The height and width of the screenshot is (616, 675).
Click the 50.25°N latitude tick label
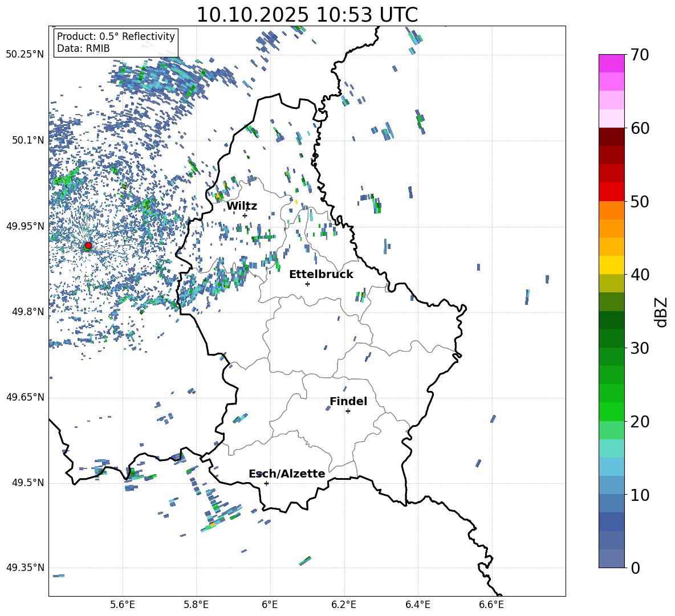[25, 55]
